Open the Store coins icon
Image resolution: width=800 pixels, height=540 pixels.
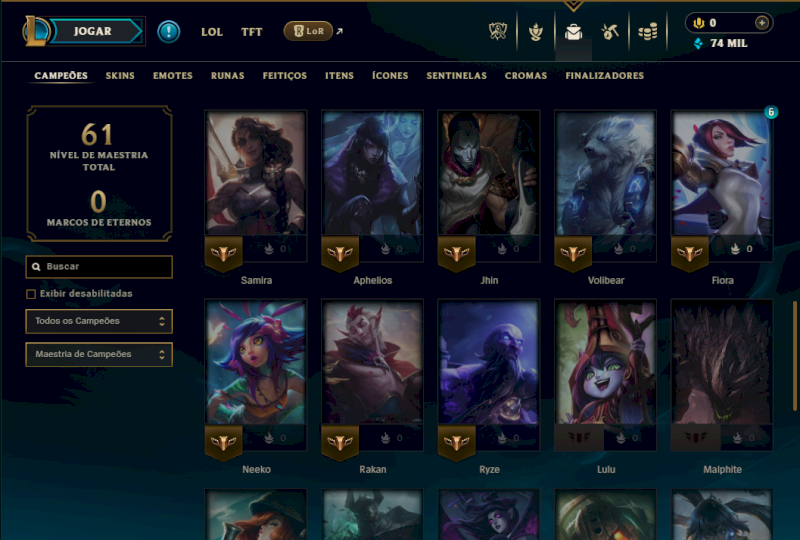pyautogui.click(x=647, y=32)
